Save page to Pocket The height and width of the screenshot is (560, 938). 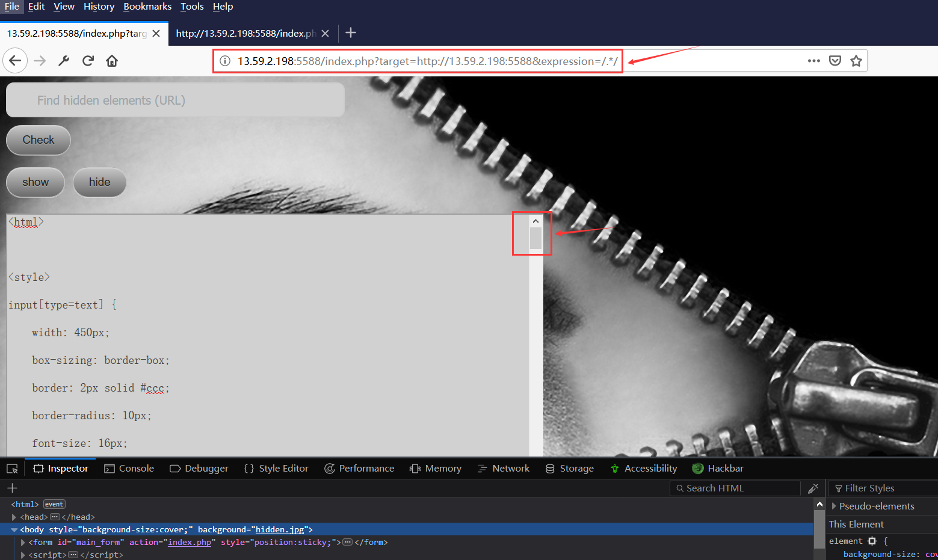(x=835, y=61)
